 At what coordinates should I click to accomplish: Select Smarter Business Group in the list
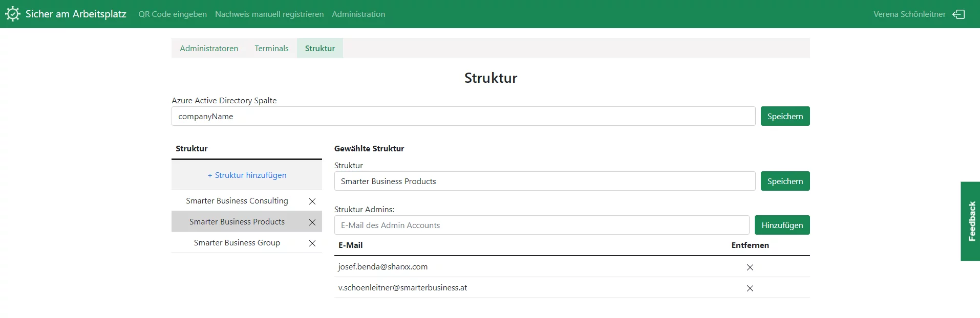pos(237,243)
